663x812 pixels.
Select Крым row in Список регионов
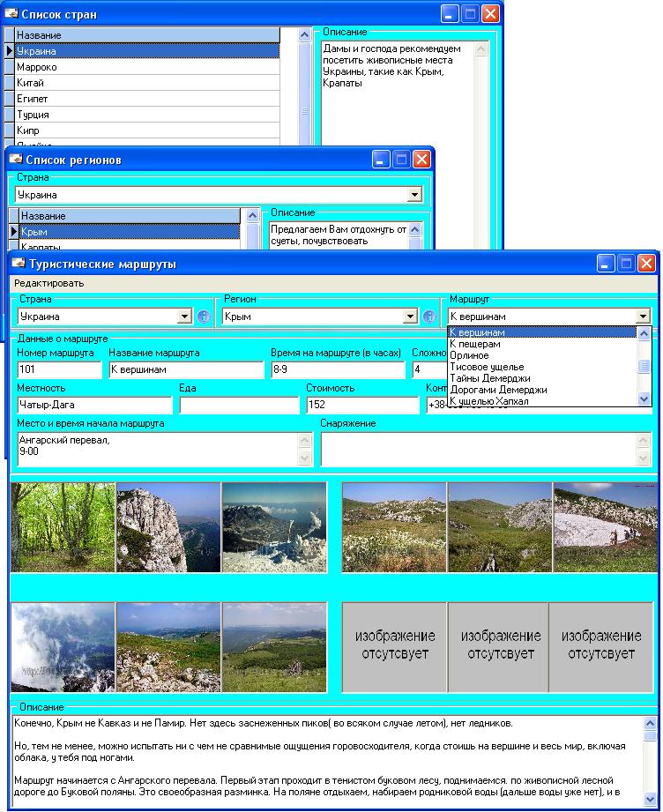pyautogui.click(x=130, y=232)
